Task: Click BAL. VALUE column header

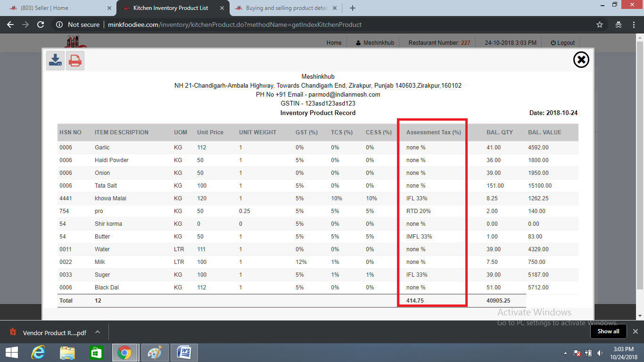Action: pos(545,132)
